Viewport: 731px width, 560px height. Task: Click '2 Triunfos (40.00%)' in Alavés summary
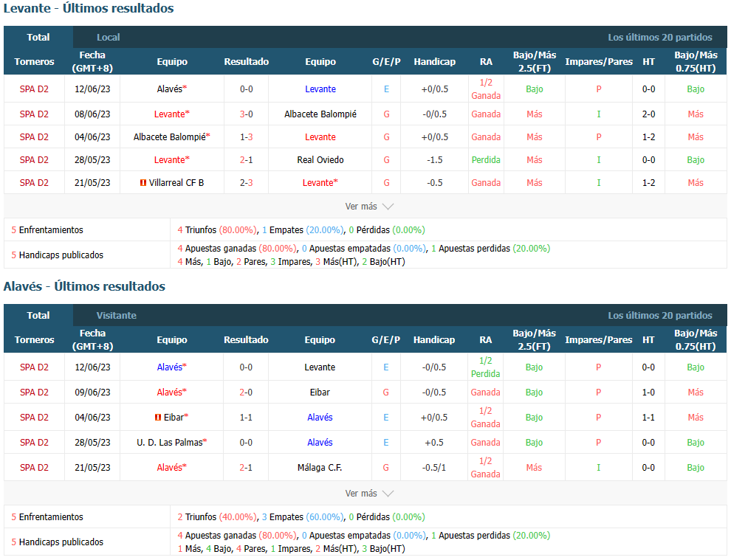(x=217, y=516)
